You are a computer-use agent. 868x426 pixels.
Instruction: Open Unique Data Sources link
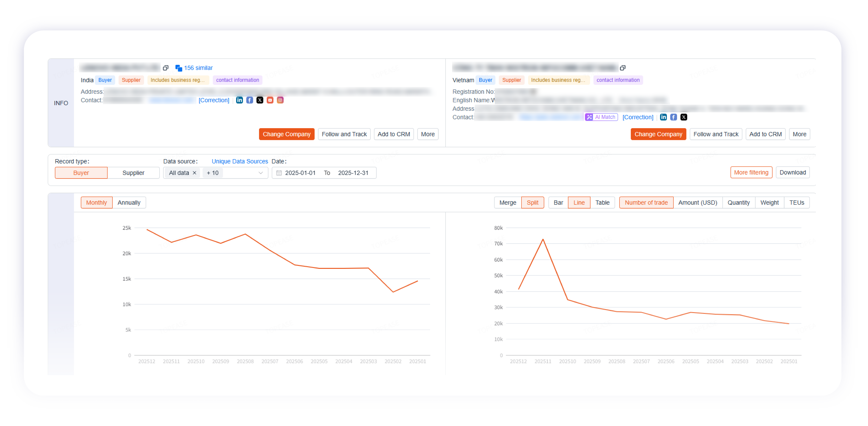point(240,161)
